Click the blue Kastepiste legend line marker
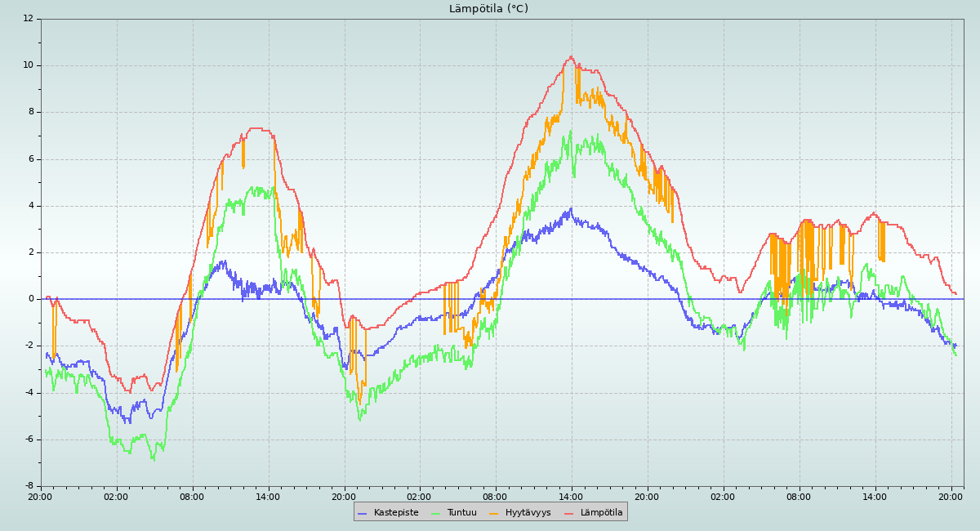Screen dimensions: 980x531 (363, 513)
